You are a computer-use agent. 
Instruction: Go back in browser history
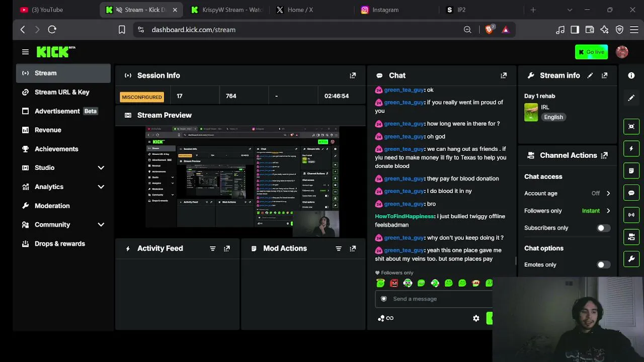coord(23,30)
